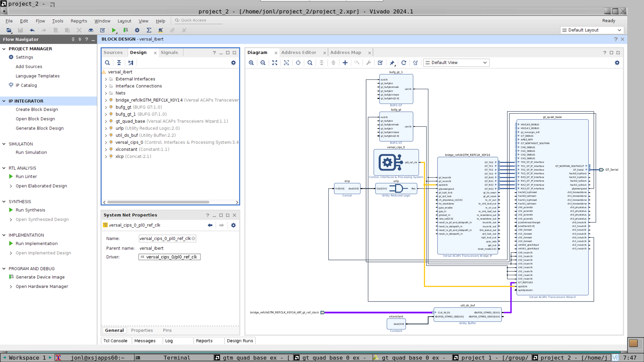Click Zoom Fit in diagram toolbar
This screenshot has width=644, height=362.
point(275,63)
